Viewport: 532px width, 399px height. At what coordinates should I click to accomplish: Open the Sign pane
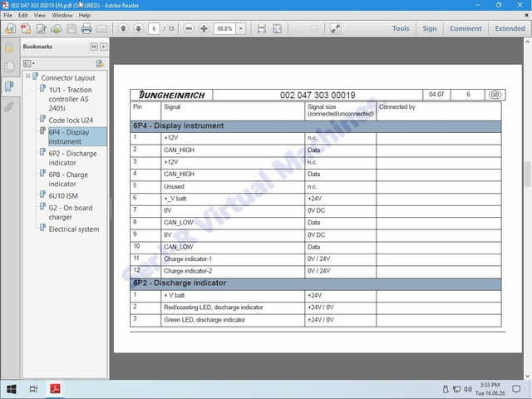(x=429, y=28)
